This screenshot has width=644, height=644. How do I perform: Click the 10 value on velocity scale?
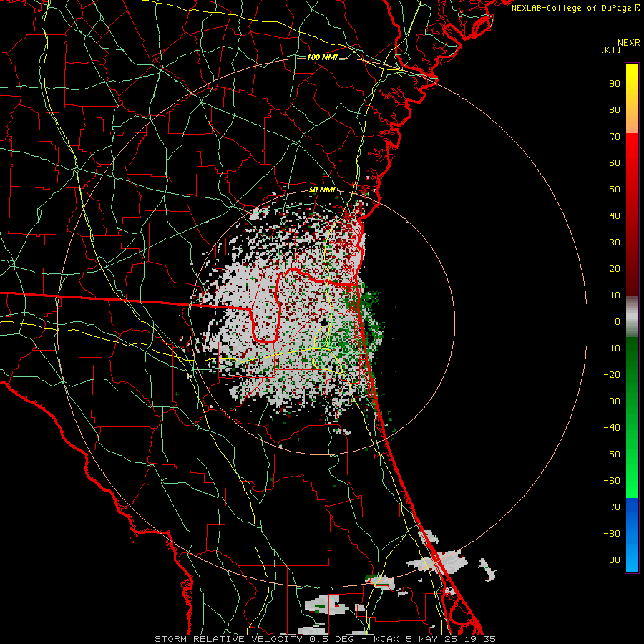point(615,296)
